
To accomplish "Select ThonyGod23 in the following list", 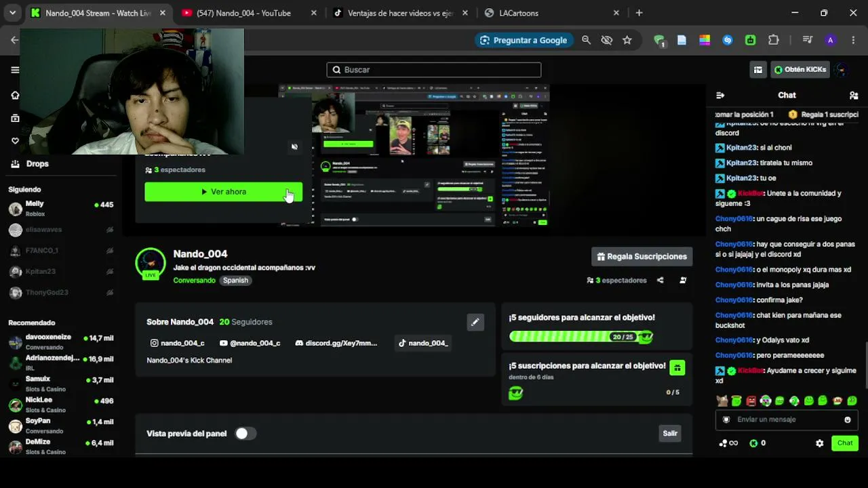I will tap(61, 293).
